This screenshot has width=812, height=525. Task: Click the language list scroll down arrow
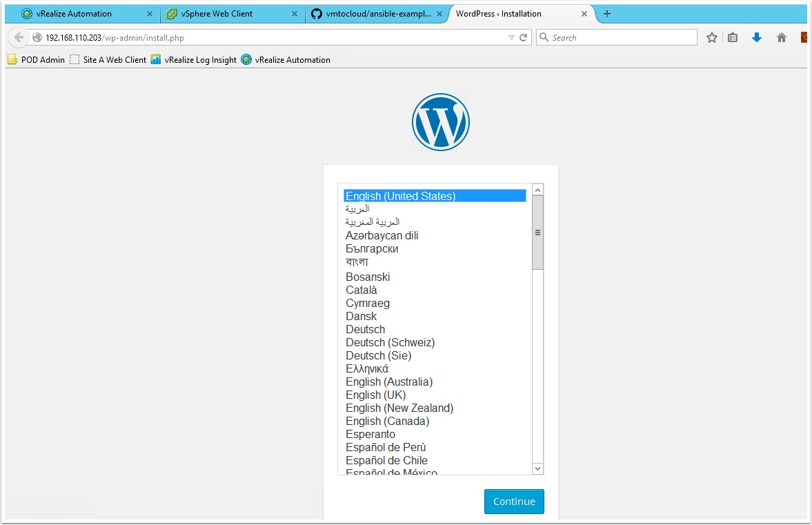[x=537, y=468]
